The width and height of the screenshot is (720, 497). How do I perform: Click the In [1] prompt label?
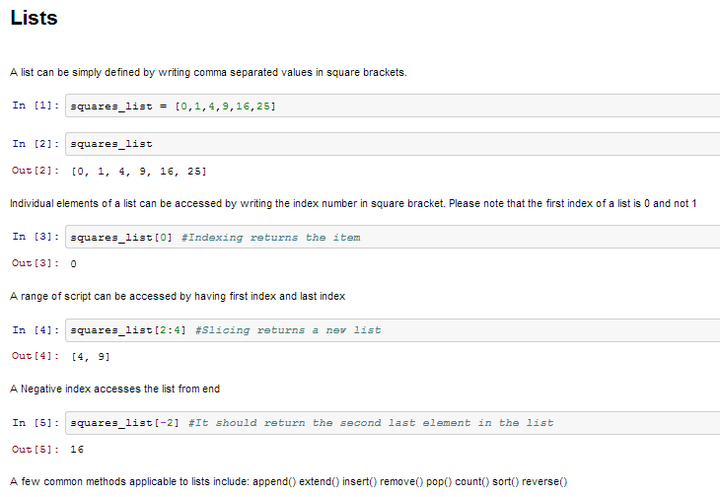[x=35, y=106]
